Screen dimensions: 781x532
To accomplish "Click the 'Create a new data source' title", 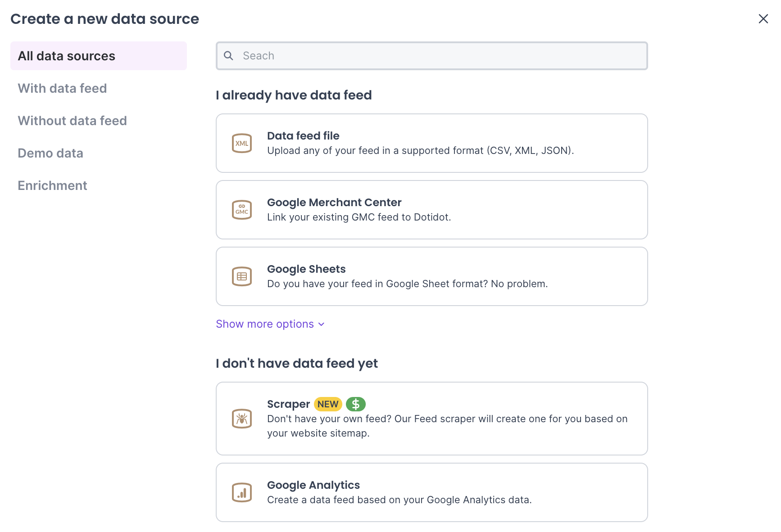I will (x=104, y=19).
